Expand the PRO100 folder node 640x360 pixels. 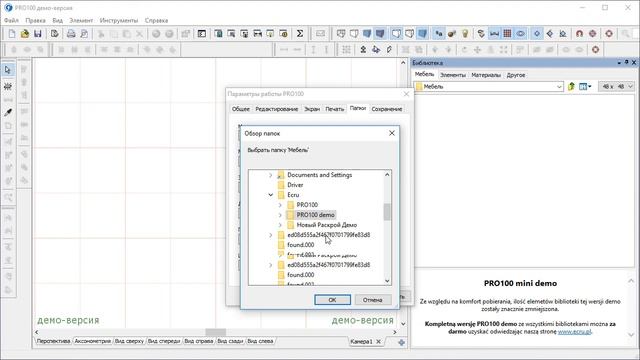pos(280,205)
